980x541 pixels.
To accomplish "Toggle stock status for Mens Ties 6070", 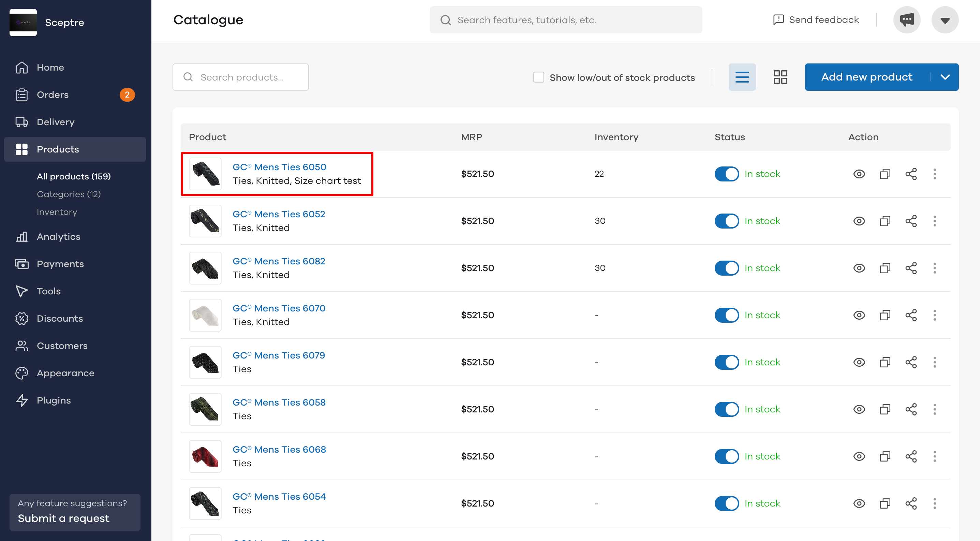I will [x=726, y=316].
